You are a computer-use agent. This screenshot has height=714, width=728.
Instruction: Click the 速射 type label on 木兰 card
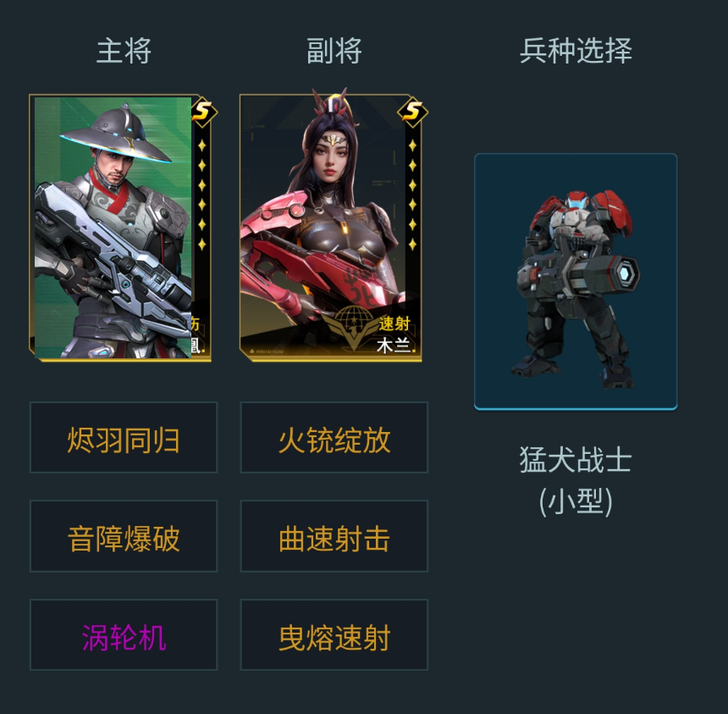(394, 324)
